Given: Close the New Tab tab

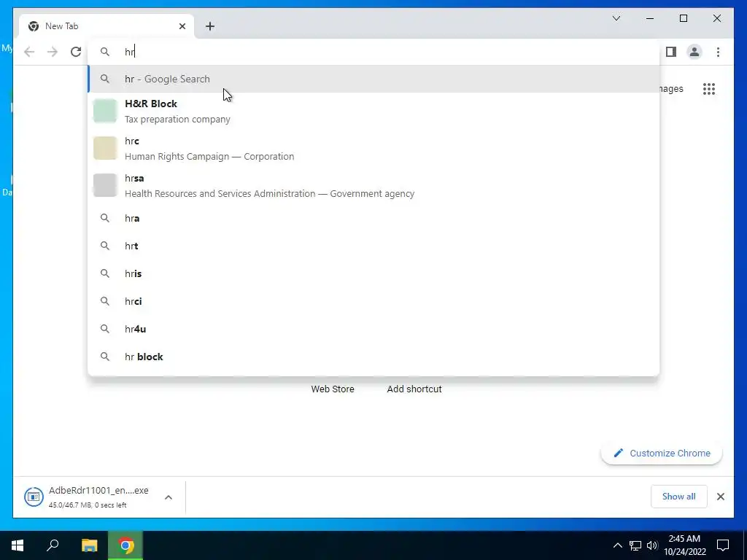Looking at the screenshot, I should coord(182,26).
